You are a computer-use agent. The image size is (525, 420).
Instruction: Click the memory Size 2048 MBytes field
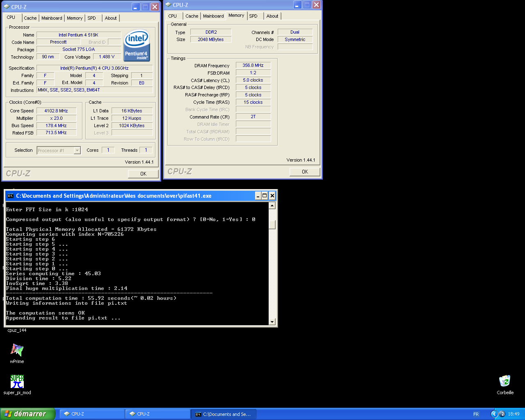point(211,39)
